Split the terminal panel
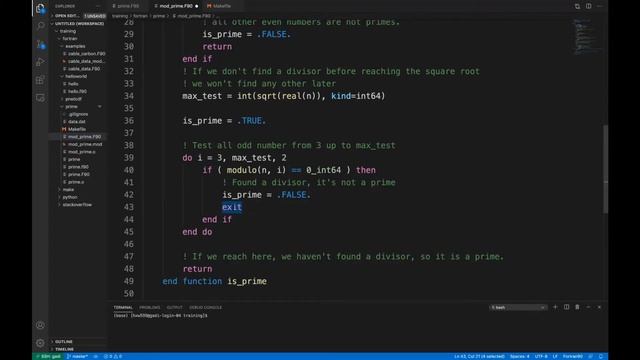The width and height of the screenshot is (640, 360). pos(566,307)
